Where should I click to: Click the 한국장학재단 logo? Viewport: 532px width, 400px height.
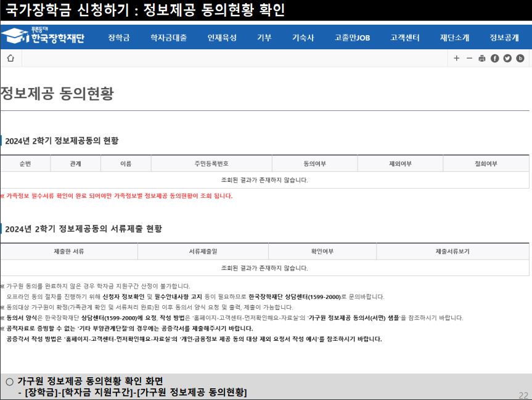click(x=43, y=36)
